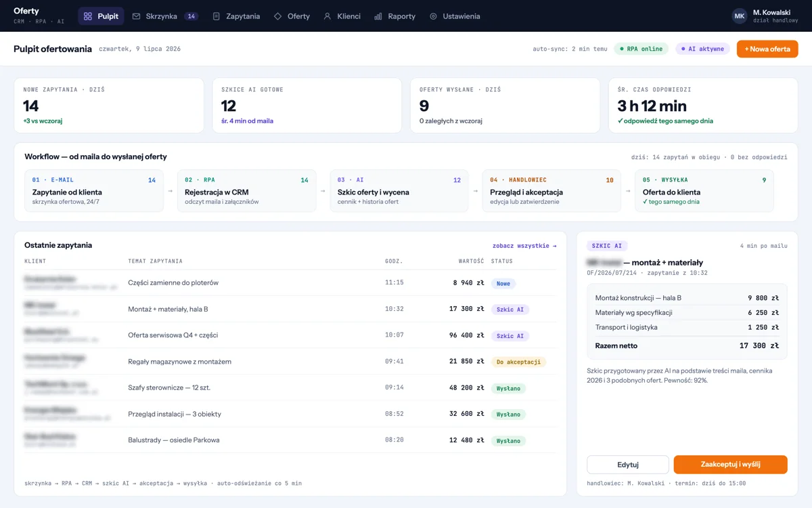Click the TEMAT ZAPYTANIA column header
This screenshot has width=812, height=508.
tap(155, 261)
